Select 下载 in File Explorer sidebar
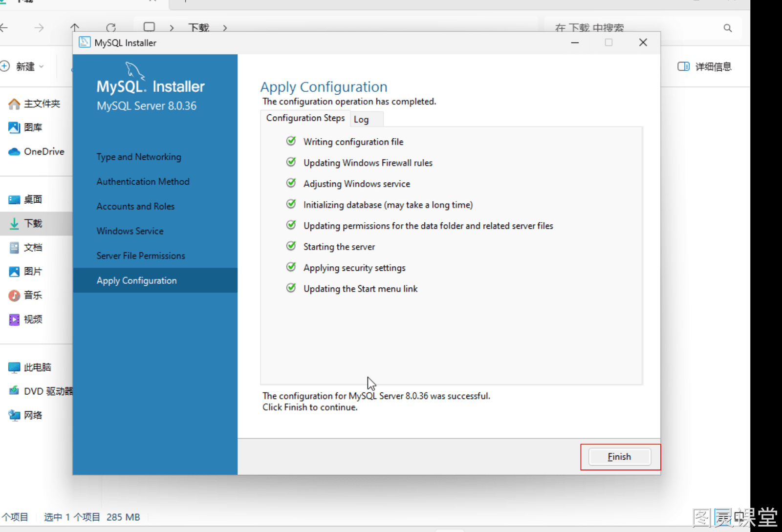This screenshot has height=532, width=782. tap(36, 223)
